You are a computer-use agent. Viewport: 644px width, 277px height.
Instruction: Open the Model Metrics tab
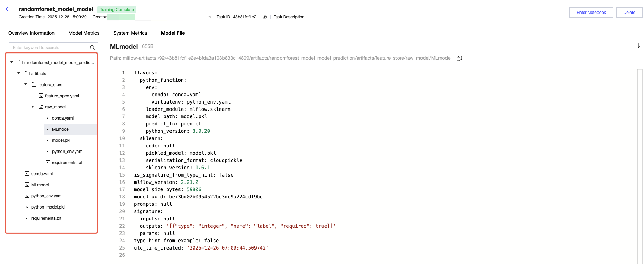(84, 33)
